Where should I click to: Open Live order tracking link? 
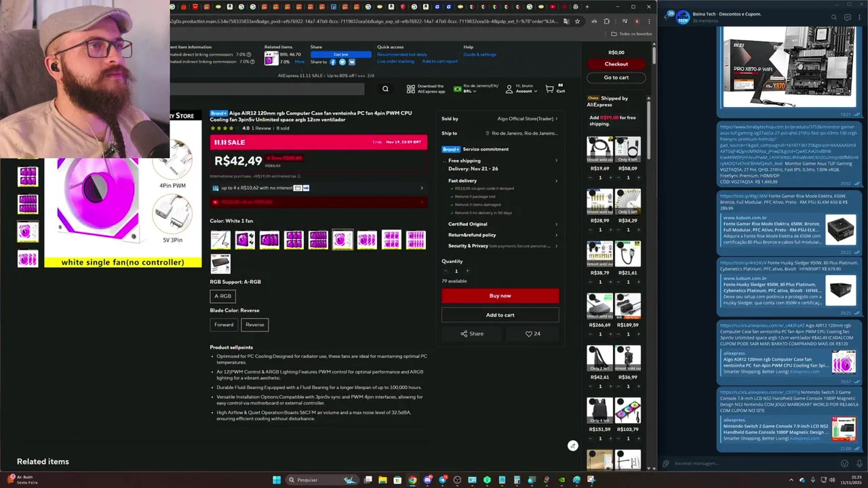coord(395,61)
